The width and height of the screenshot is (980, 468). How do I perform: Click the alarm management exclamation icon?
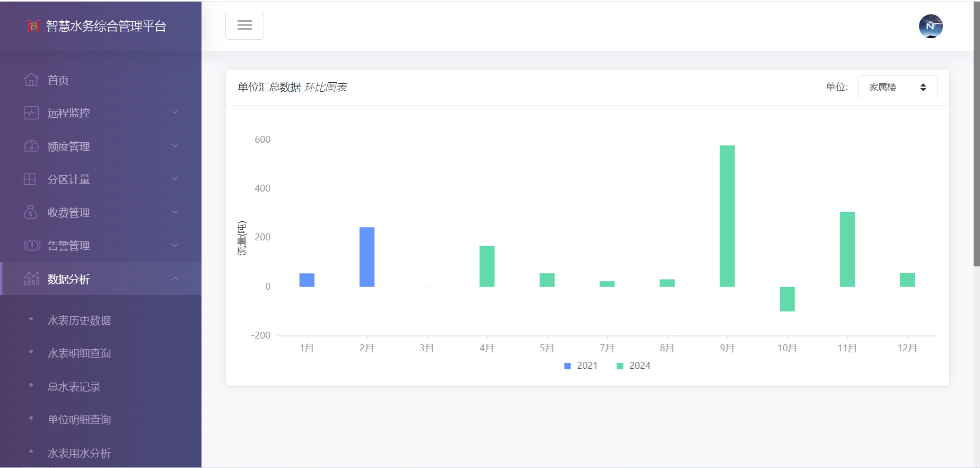point(31,245)
